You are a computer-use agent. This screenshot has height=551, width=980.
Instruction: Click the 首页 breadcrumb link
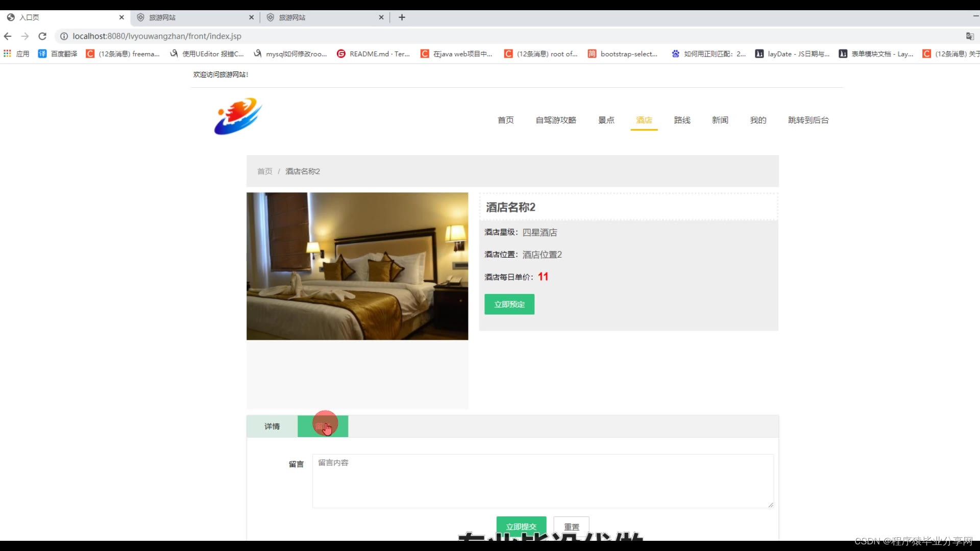pos(264,171)
